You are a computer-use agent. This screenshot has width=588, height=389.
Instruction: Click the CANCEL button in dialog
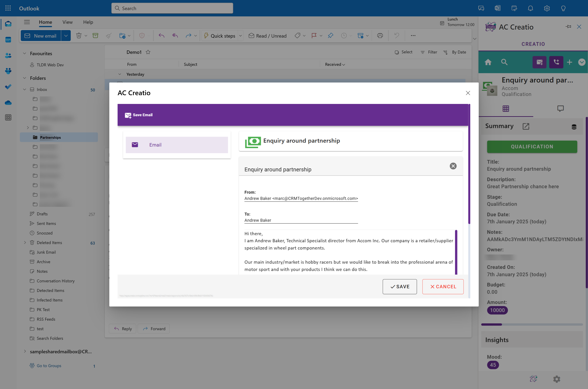443,287
